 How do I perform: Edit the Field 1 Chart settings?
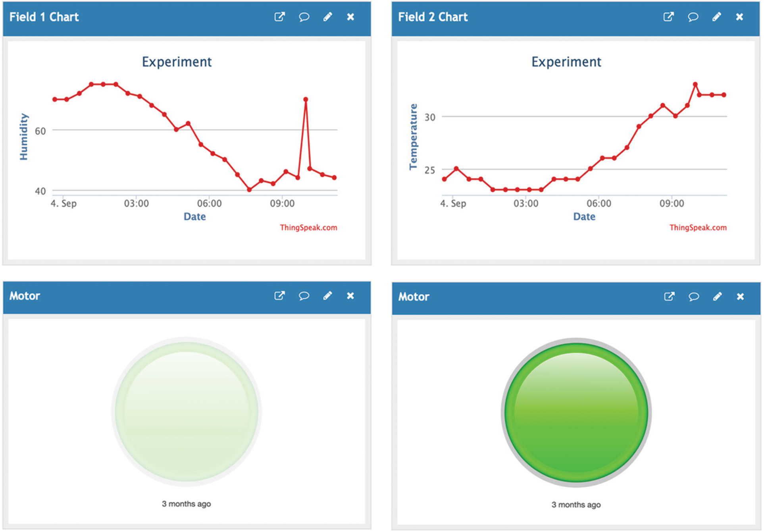tap(327, 17)
